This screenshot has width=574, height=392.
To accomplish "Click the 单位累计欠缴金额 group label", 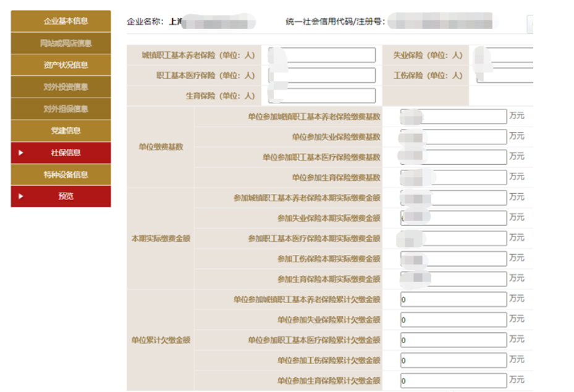I will point(161,340).
